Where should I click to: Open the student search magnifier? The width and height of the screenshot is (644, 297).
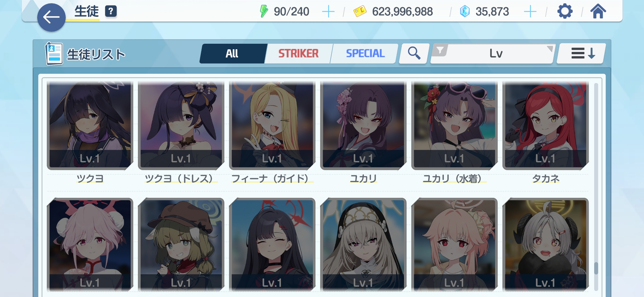point(414,53)
